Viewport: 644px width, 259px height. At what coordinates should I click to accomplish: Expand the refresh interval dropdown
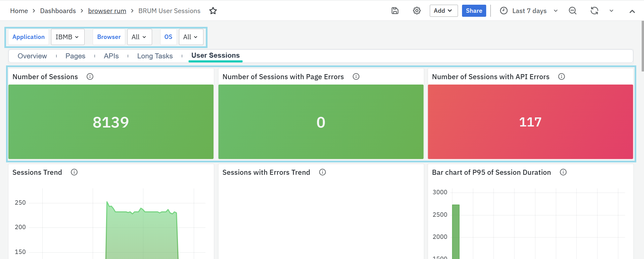[x=611, y=11]
